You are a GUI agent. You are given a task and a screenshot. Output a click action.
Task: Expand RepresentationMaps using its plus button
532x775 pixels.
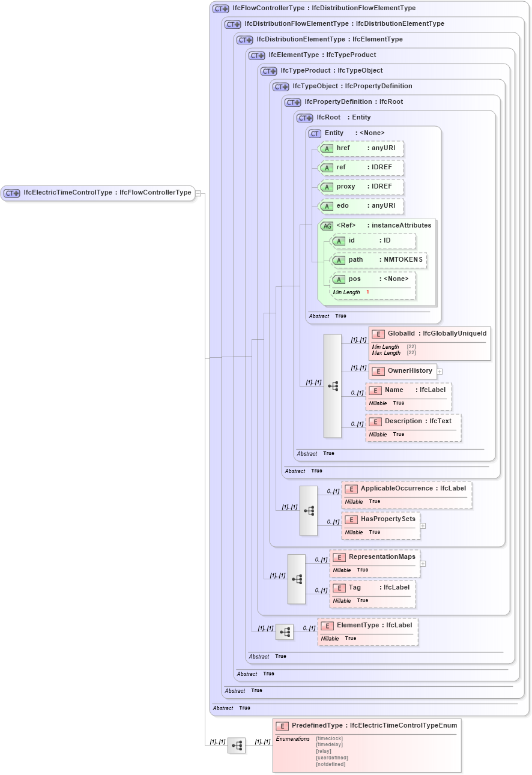[x=423, y=564]
